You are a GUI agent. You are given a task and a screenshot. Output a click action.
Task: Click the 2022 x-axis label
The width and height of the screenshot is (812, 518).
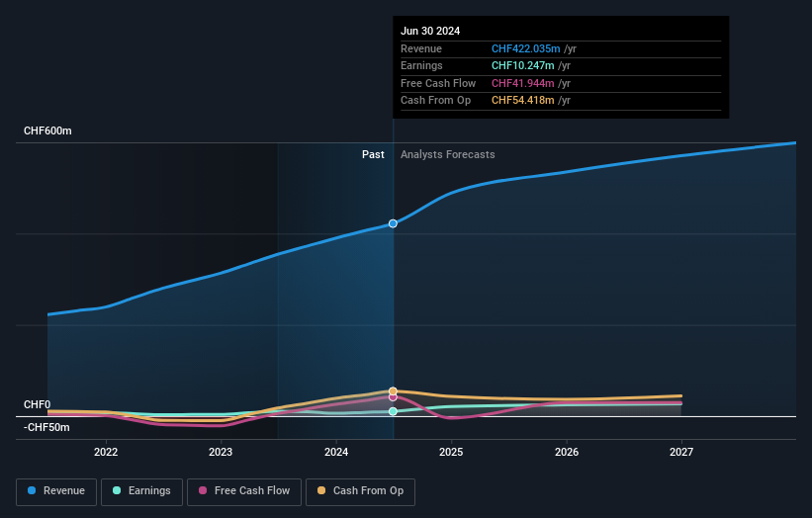pos(106,452)
